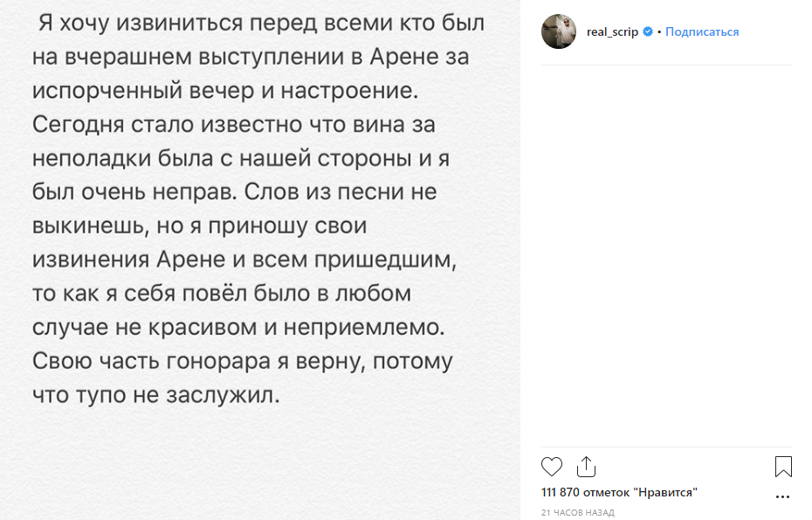Click the line 'случае не красивом и неприемлемо.'

(x=238, y=327)
